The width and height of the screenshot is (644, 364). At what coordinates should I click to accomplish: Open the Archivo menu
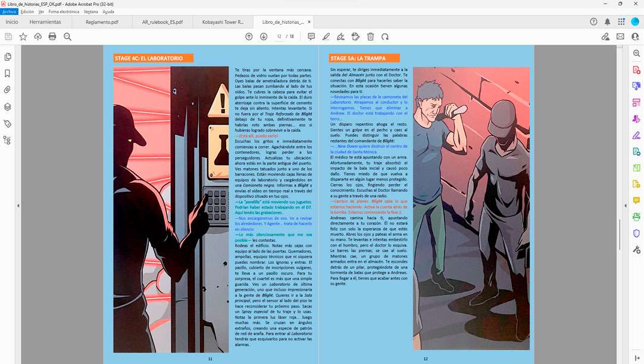tap(9, 11)
